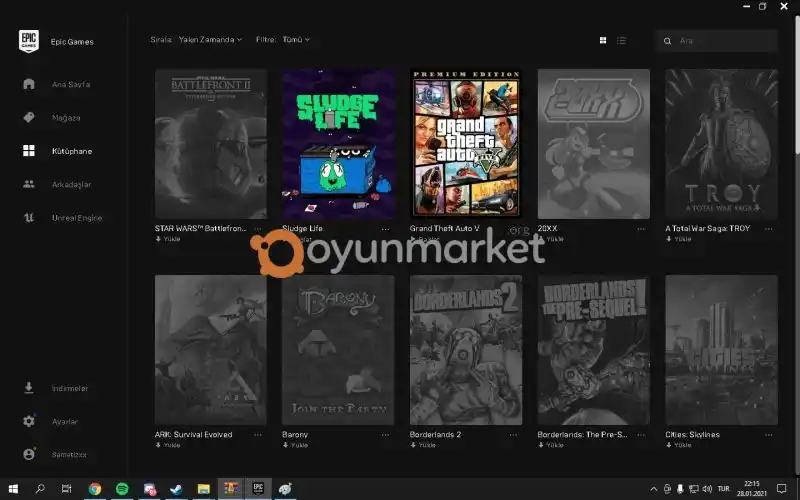This screenshot has height=500, width=800.
Task: Open the Arkadaşlar friends list
Action: [70, 184]
